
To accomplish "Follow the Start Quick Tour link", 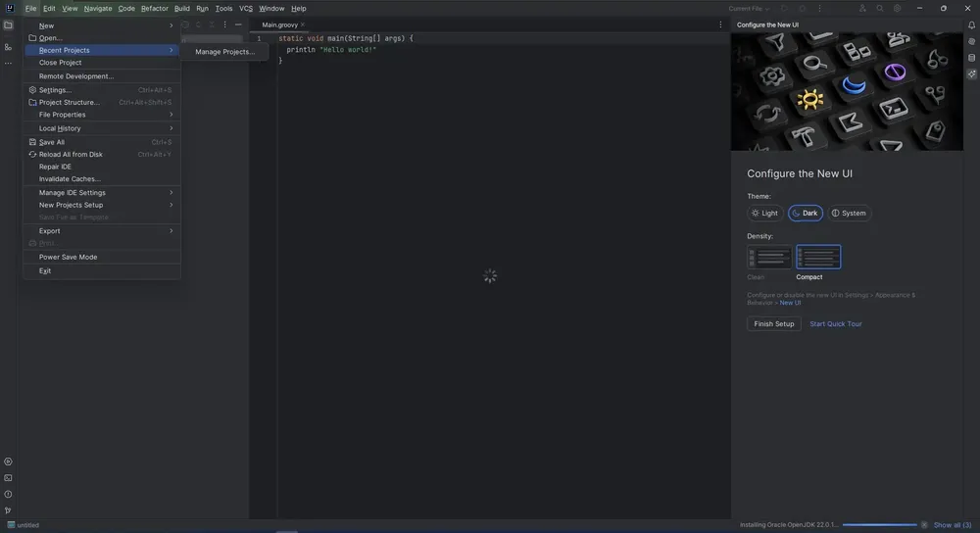I will pos(836,323).
